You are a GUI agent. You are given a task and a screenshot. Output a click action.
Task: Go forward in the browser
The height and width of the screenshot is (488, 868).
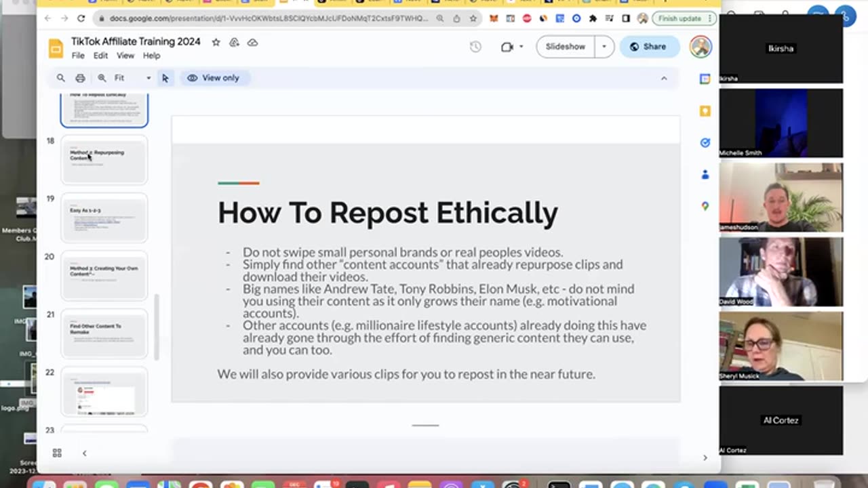tap(64, 18)
